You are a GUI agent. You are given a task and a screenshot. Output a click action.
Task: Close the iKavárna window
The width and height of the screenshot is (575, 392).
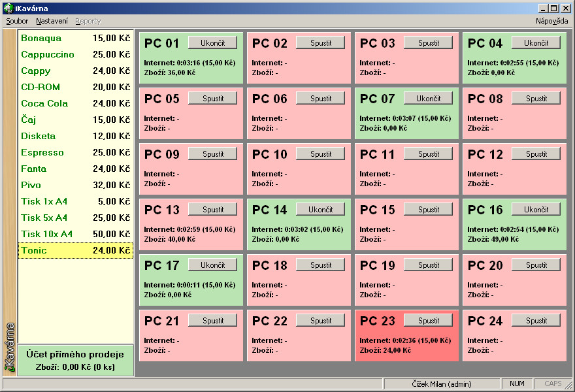tap(565, 8)
